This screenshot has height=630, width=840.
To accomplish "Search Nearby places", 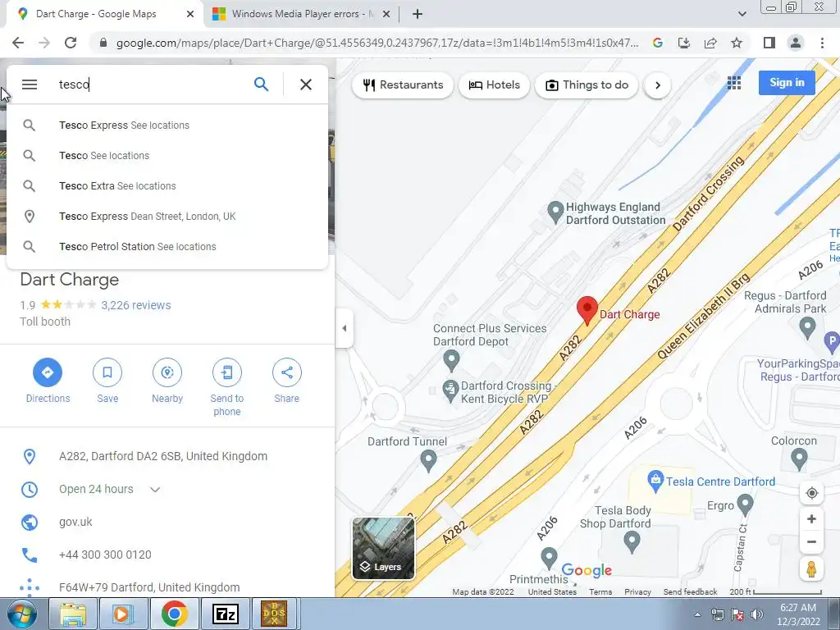I will [167, 381].
